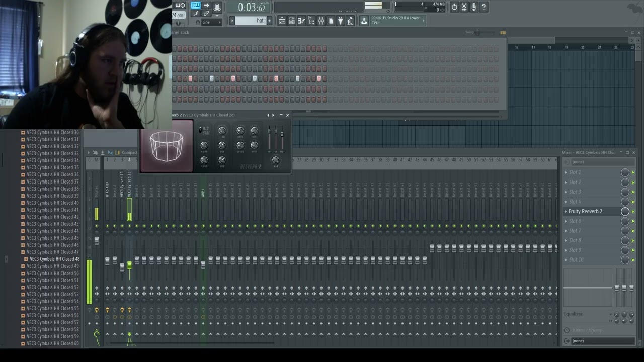Viewport: 644px width, 362px height.
Task: Click the audio editor scissors icon
Action: (x=464, y=7)
